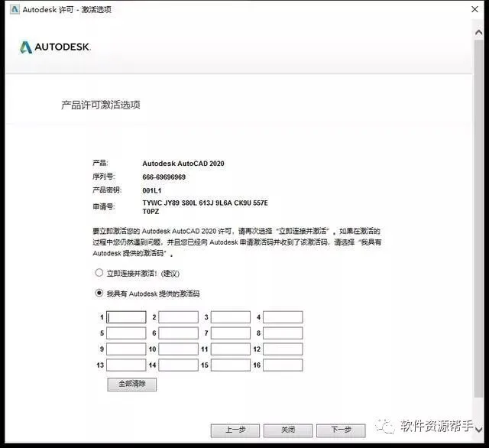Screen dimensions: 489x448
Task: Click activation code field 12
Action: coord(283,349)
